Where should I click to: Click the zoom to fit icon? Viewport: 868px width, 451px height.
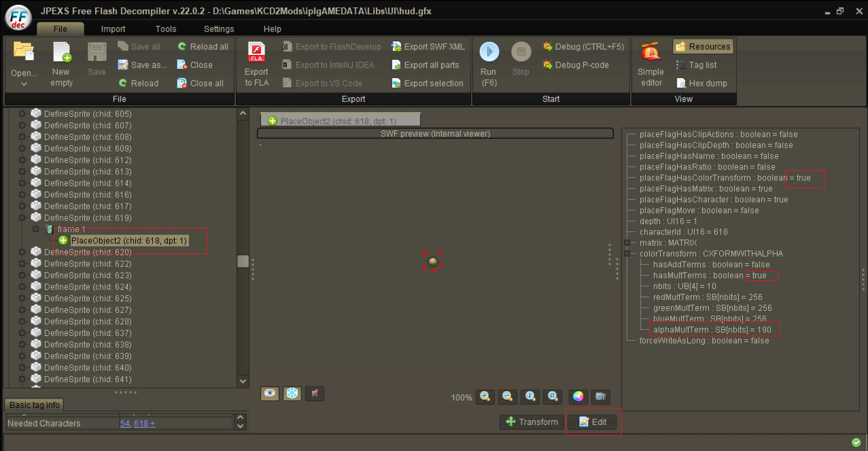(553, 396)
